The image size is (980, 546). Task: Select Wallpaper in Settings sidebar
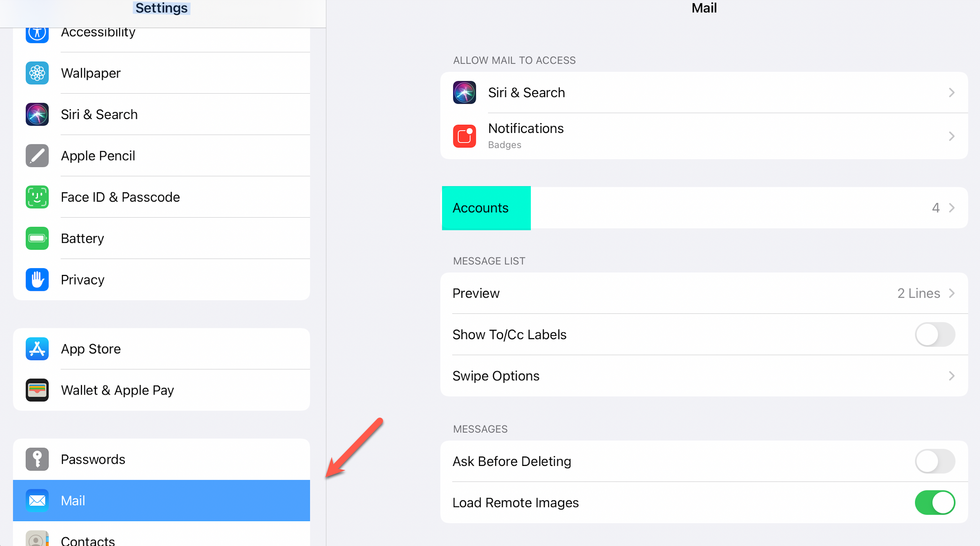[x=161, y=73]
